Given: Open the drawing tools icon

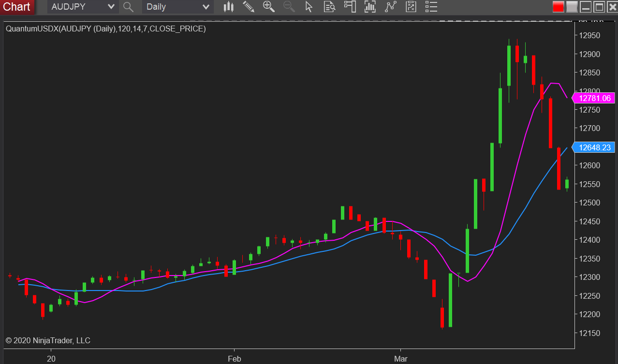Looking at the screenshot, I should pos(248,7).
